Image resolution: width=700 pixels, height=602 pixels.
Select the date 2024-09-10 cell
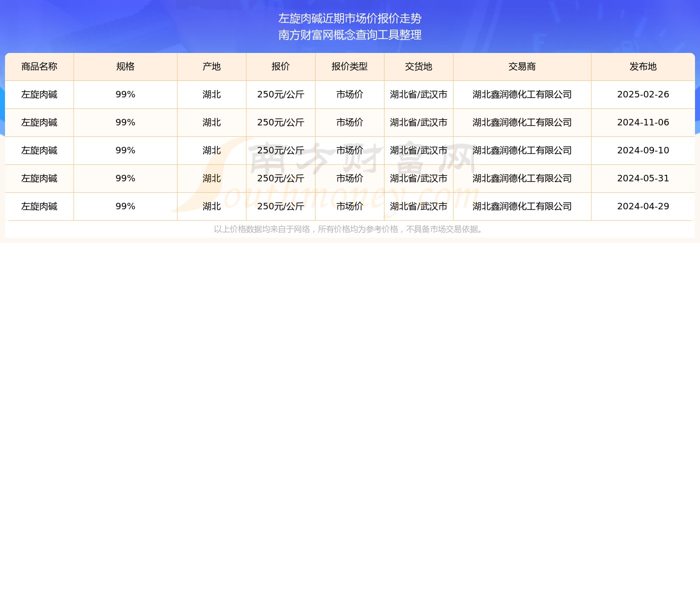tap(643, 150)
